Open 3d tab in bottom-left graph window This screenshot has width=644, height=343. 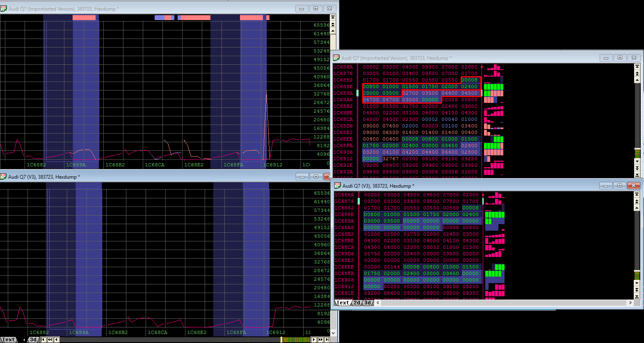pyautogui.click(x=33, y=339)
